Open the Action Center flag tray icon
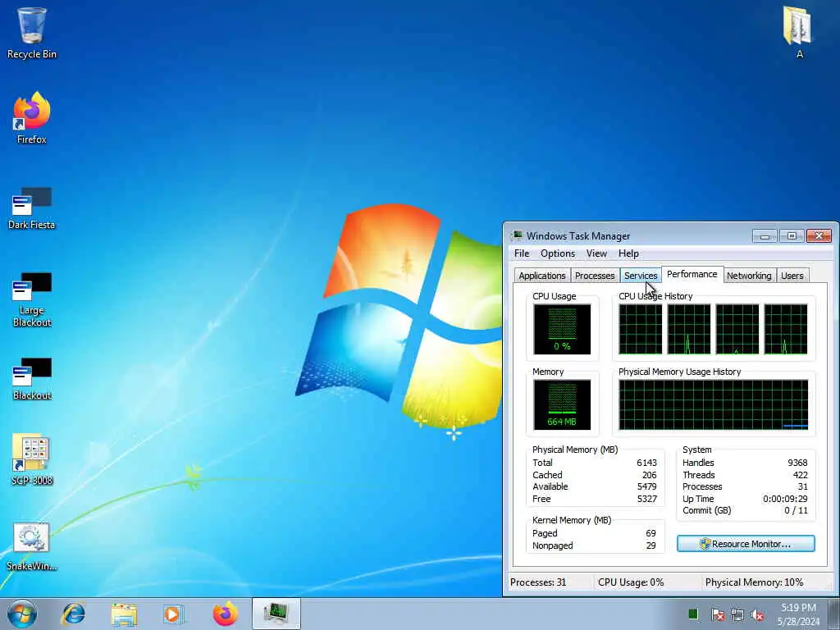 click(717, 614)
